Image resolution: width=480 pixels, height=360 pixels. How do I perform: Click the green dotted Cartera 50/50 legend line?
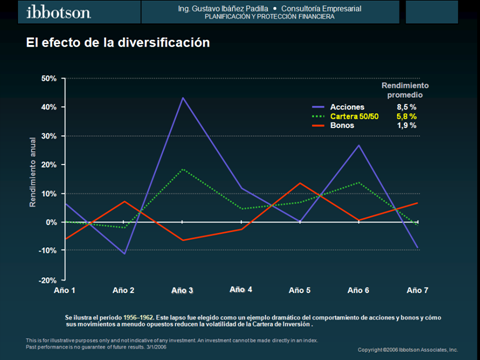[x=318, y=116]
